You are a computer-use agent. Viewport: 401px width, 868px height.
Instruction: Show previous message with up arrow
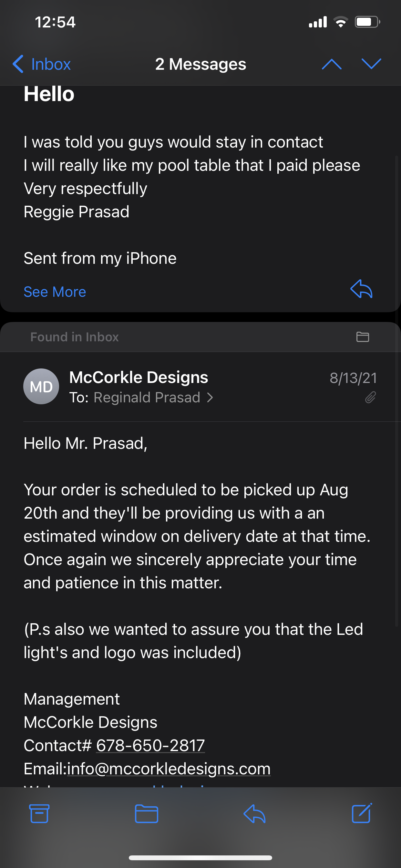332,64
